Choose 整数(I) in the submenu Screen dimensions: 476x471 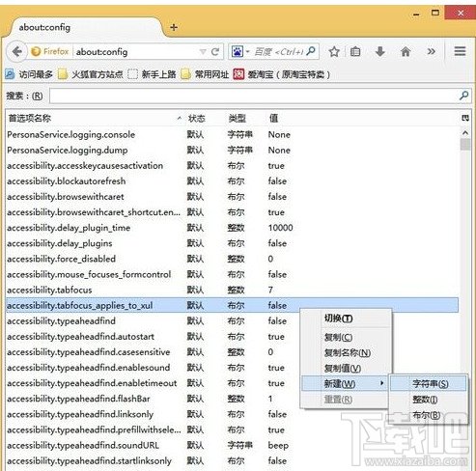[x=429, y=400]
